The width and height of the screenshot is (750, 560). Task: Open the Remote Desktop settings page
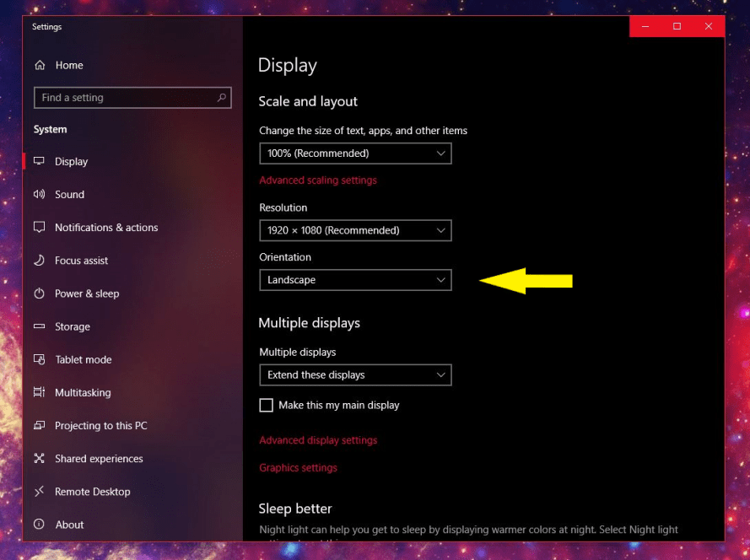click(x=92, y=492)
